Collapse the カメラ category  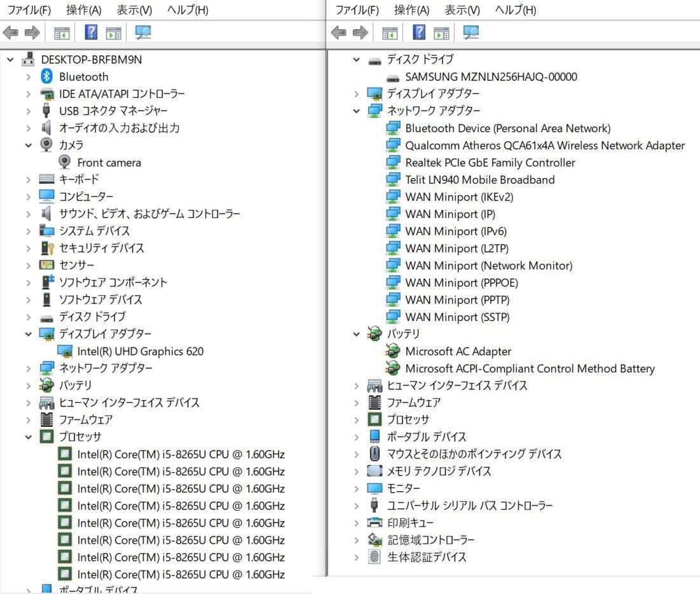click(x=28, y=145)
